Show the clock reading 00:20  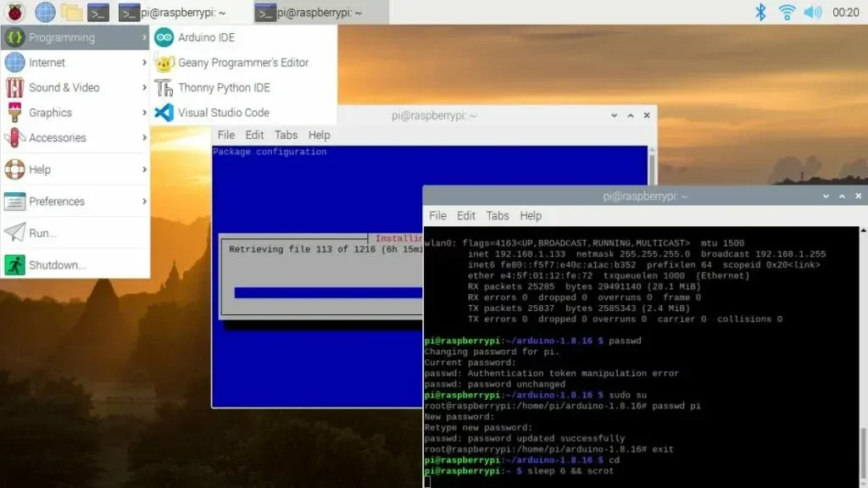pyautogui.click(x=845, y=12)
